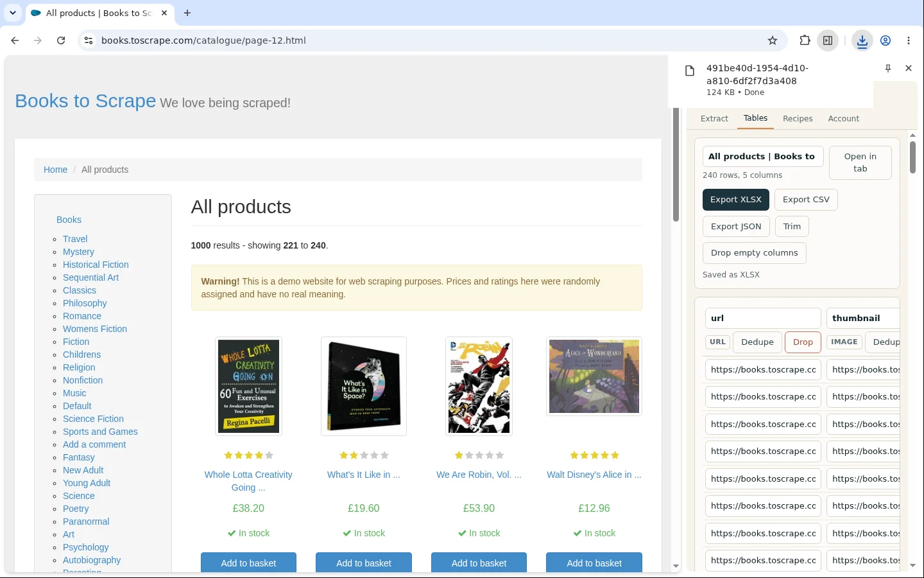Open the Sports and Games category
This screenshot has width=924, height=578.
point(100,432)
